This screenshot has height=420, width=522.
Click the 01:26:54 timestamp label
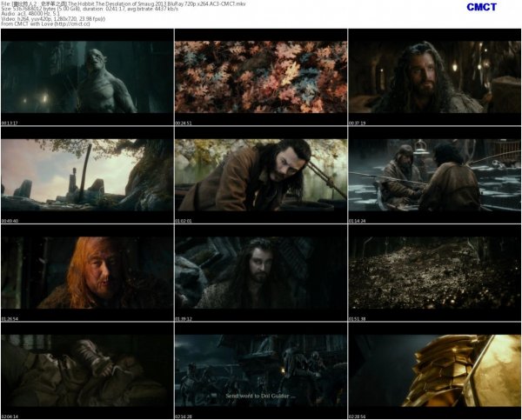10,319
